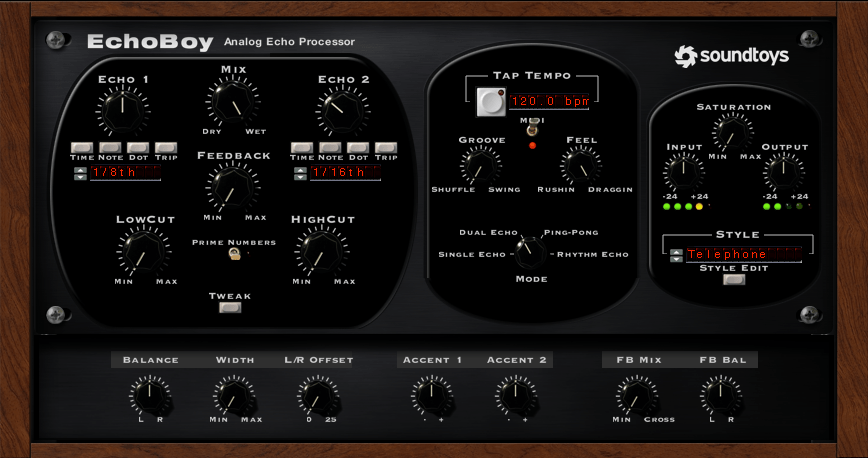Open the Telephone style selector arrows
This screenshot has width=868, height=458.
(x=676, y=255)
